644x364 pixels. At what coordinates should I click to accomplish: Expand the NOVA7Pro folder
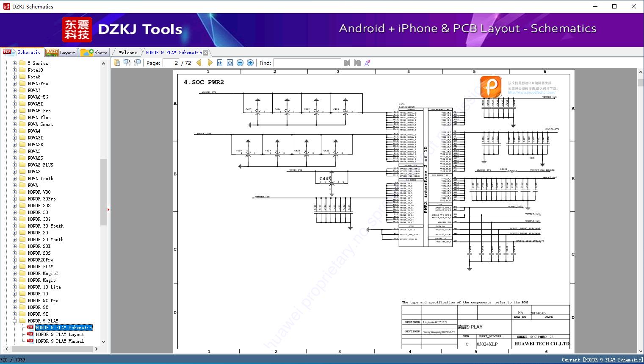pos(15,83)
